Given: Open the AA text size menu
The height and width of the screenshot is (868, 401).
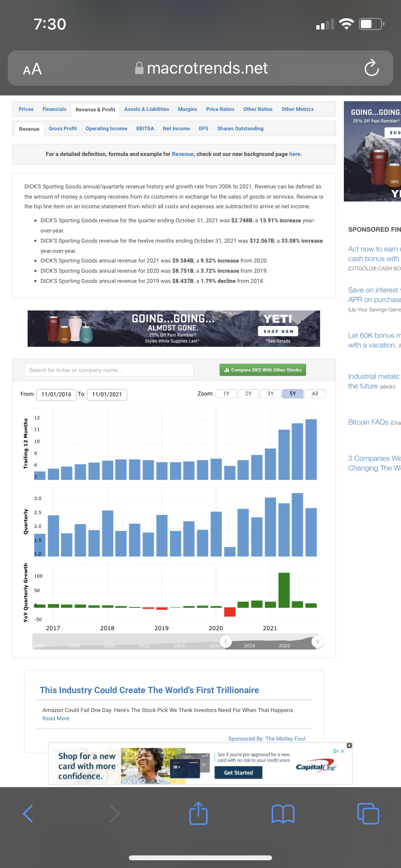Looking at the screenshot, I should [x=32, y=69].
